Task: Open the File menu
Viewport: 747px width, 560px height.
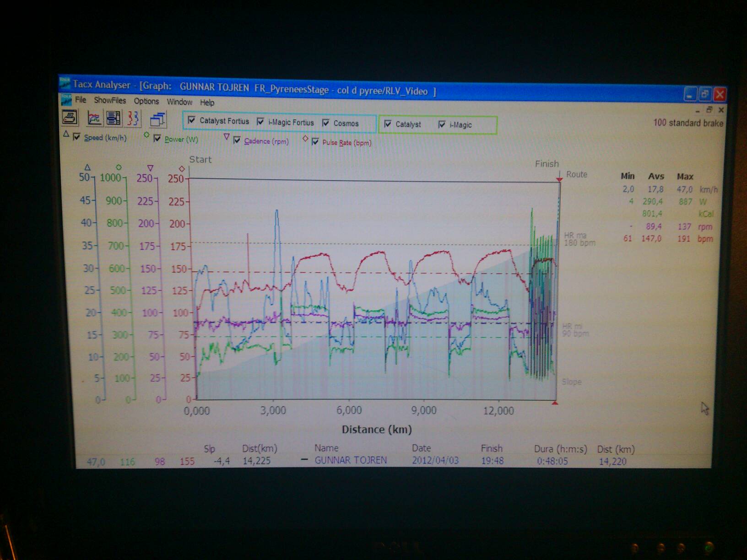Action: (x=81, y=100)
